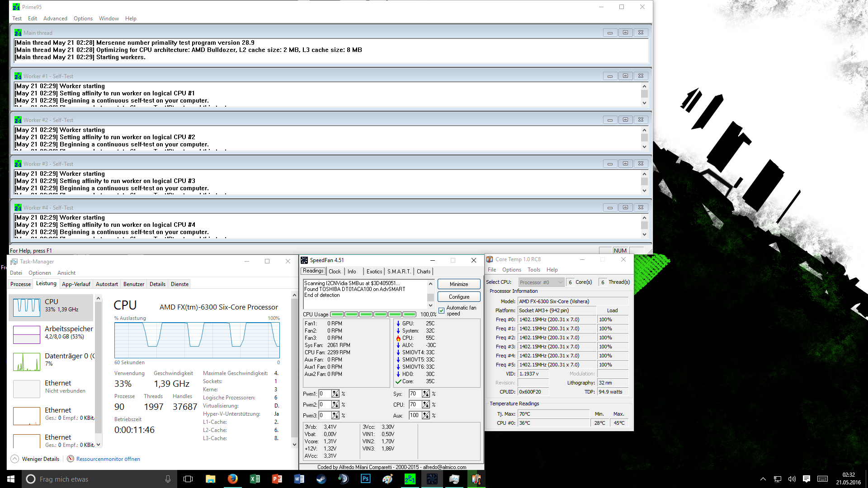The height and width of the screenshot is (488, 868).
Task: Open the Advanced menu in Prime95
Action: (55, 19)
